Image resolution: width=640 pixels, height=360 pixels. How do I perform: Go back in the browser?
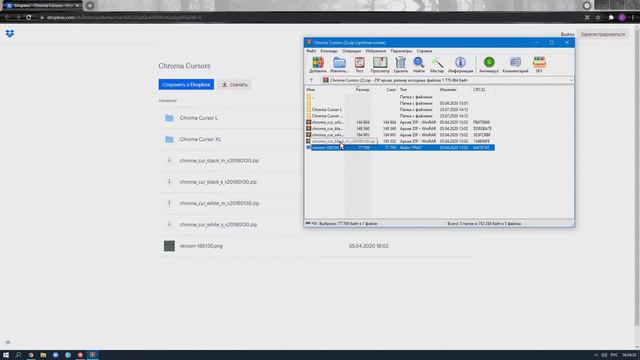(x=7, y=18)
